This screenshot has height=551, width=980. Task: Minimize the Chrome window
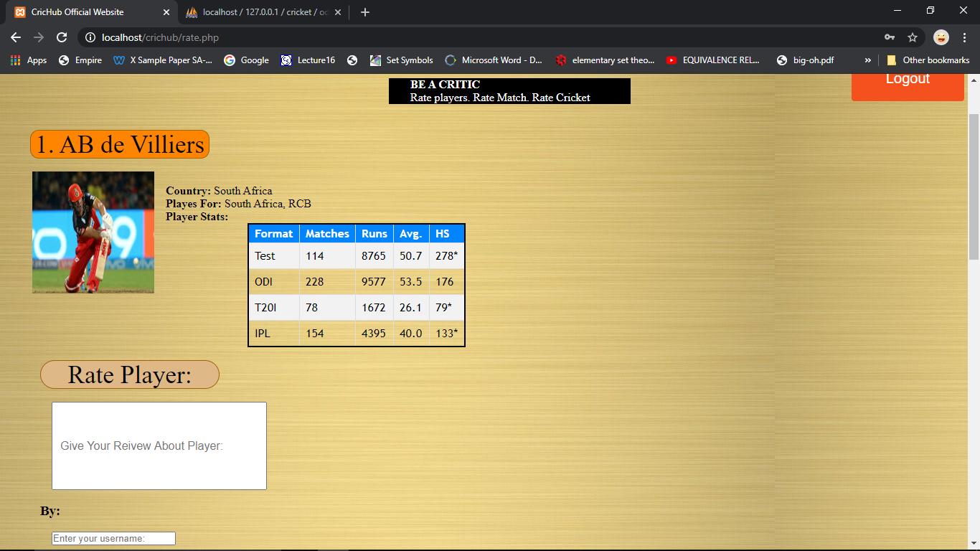pos(897,11)
